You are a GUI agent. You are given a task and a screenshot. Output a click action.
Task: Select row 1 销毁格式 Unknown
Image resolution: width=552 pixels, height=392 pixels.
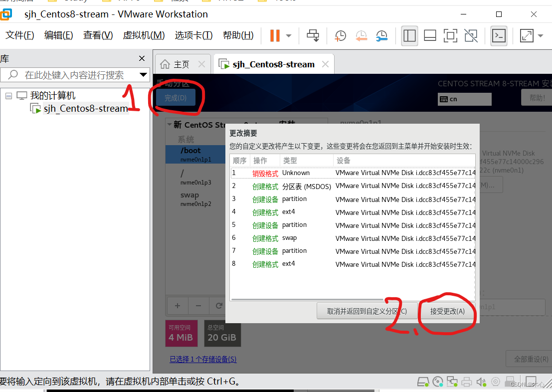(x=353, y=173)
